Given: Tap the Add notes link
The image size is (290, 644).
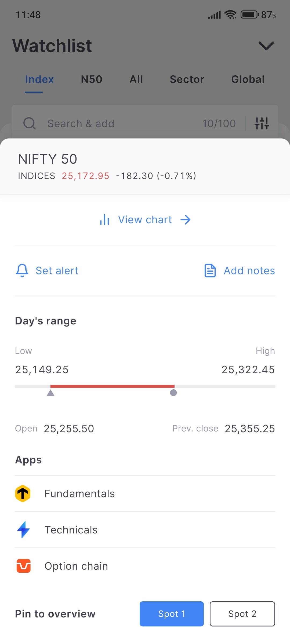Looking at the screenshot, I should click(249, 270).
